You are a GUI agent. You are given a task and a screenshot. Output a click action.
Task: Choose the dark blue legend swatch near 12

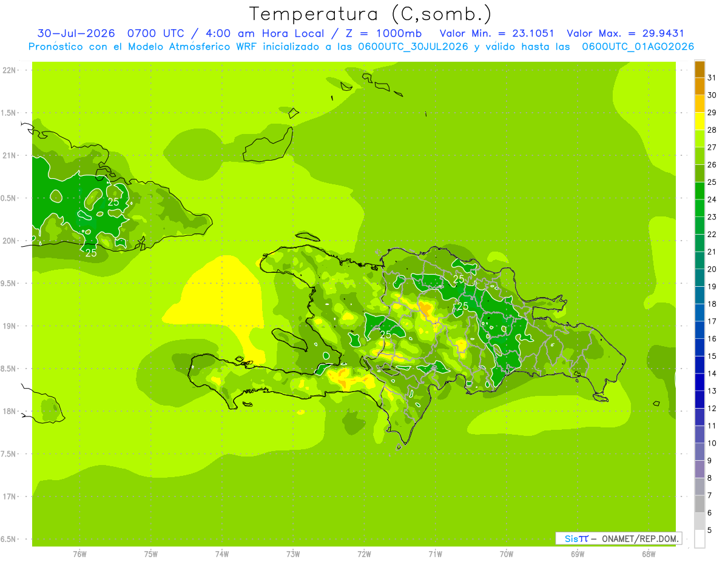point(699,400)
